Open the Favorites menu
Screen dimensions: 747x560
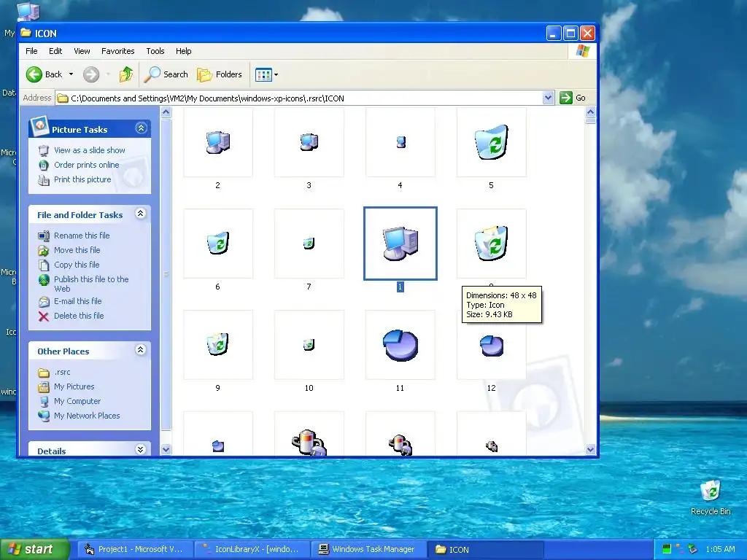pyautogui.click(x=117, y=51)
